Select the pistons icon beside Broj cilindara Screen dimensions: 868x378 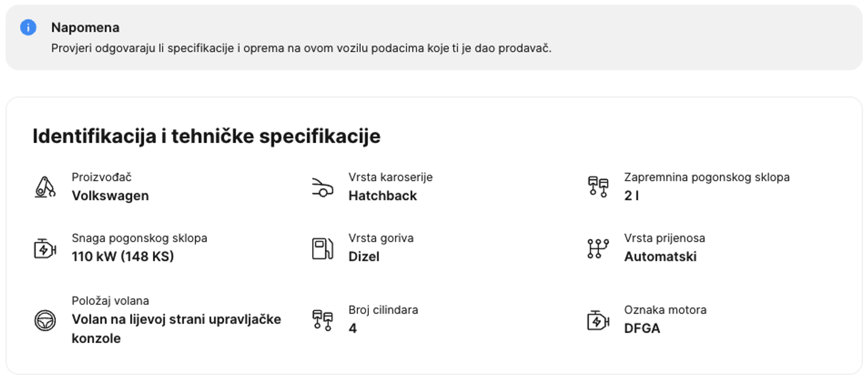coord(322,319)
